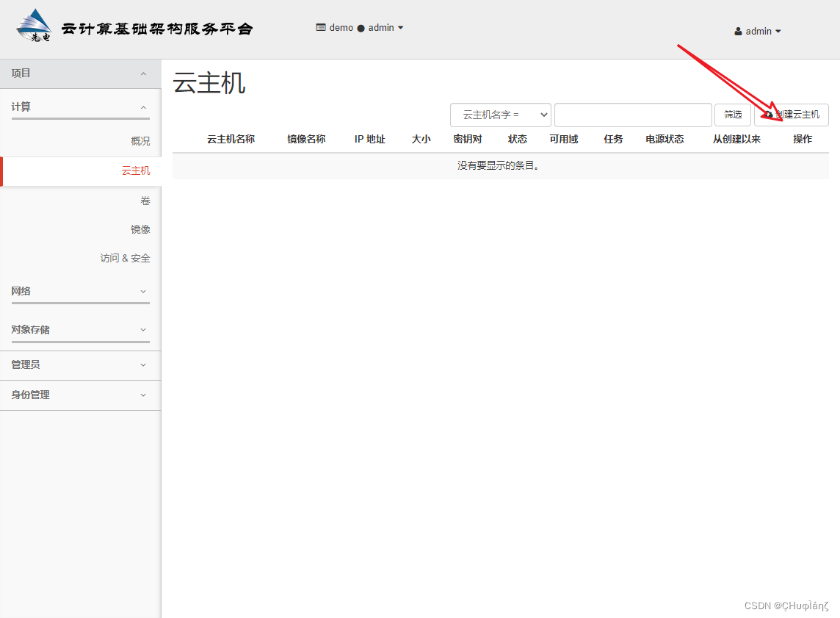Image resolution: width=840 pixels, height=618 pixels.
Task: Click the 筛选 filter button
Action: tap(733, 115)
